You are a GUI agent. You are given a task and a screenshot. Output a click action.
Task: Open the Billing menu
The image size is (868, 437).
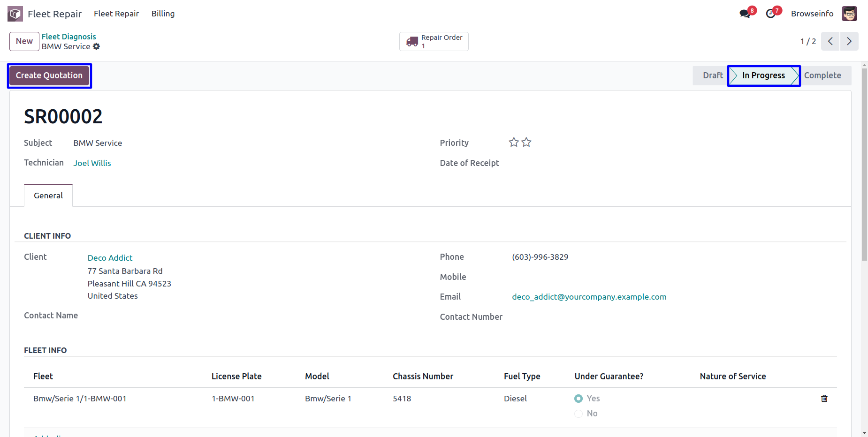pyautogui.click(x=163, y=14)
